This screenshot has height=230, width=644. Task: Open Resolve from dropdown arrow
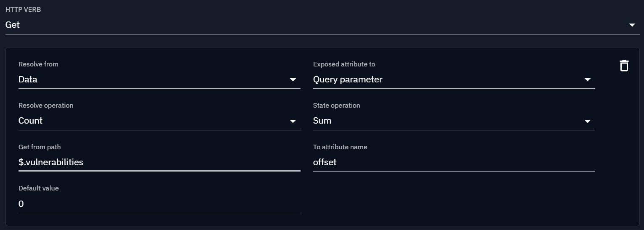[293, 80]
